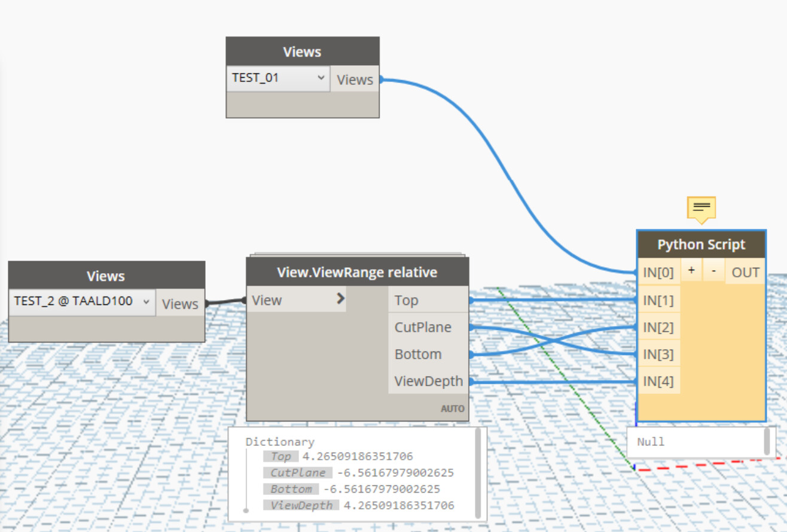787x532 pixels.
Task: Click the Dictionary preview scrollbar
Action: (x=478, y=472)
